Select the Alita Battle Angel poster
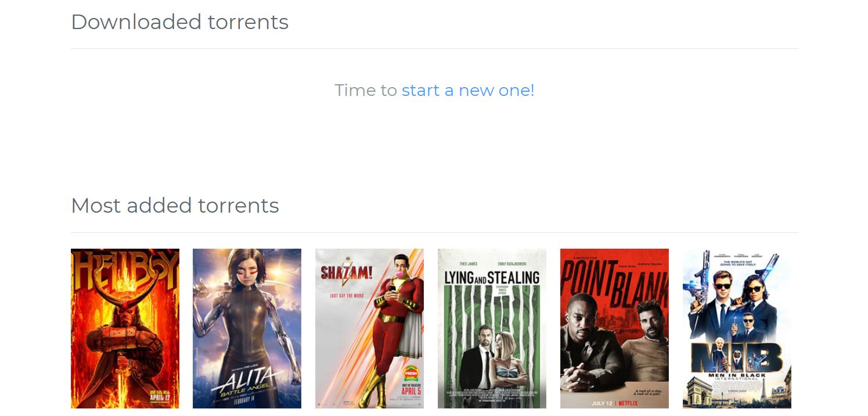Image resolution: width=868 pixels, height=416 pixels. (x=247, y=329)
